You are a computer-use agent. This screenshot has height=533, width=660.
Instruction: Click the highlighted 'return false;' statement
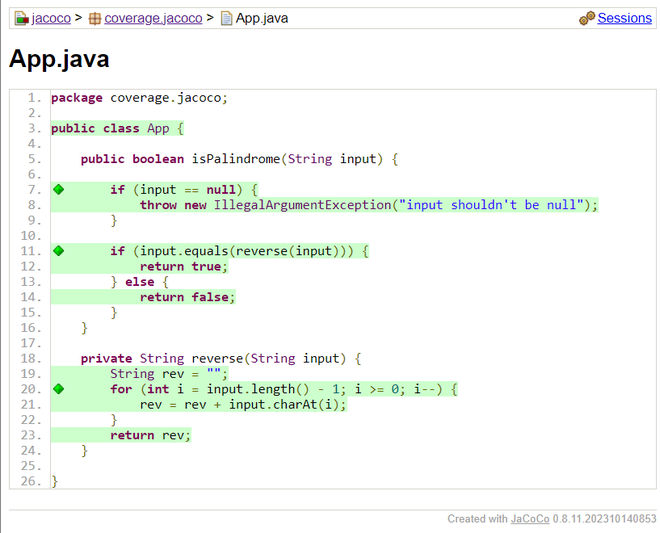[187, 297]
